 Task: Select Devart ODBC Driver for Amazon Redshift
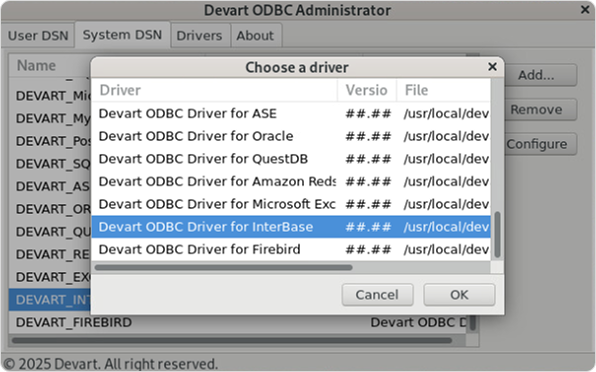click(291, 181)
